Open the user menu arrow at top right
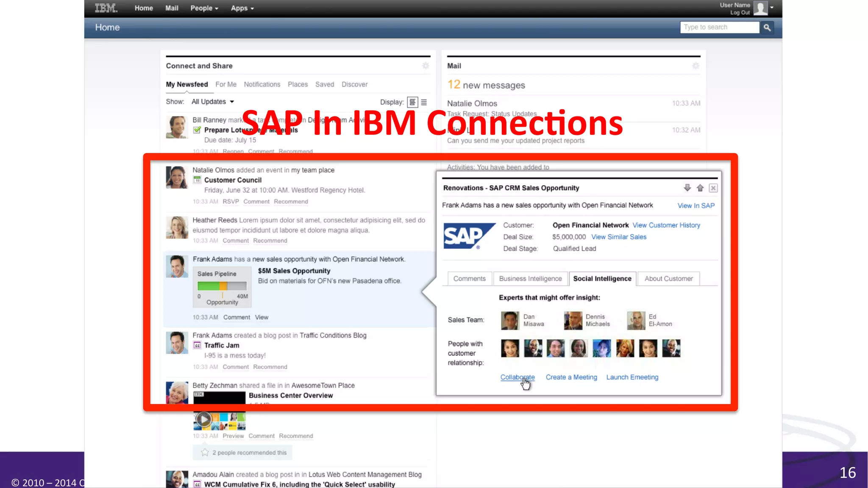This screenshot has height=488, width=868. point(772,7)
